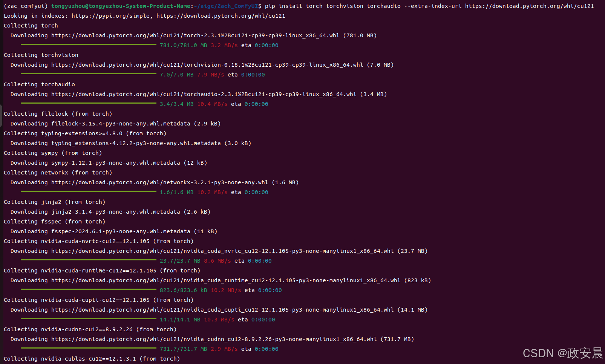
Task: Click the extra-index-url in the pip command
Action: pos(530,6)
